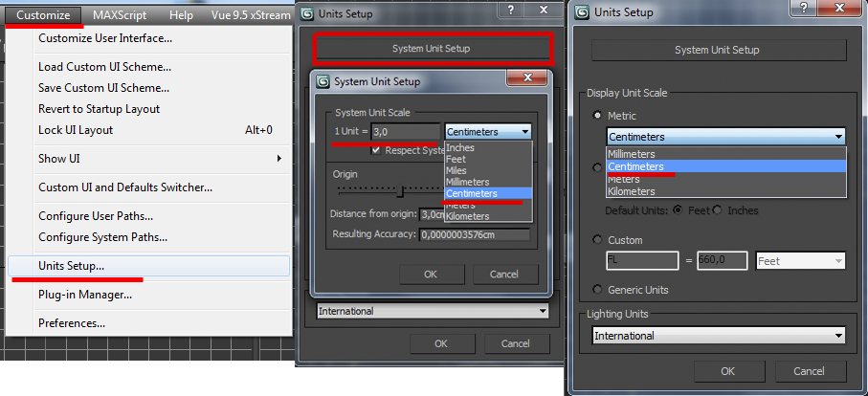Pick Millimeters from metric list
The width and height of the screenshot is (868, 396).
[631, 154]
